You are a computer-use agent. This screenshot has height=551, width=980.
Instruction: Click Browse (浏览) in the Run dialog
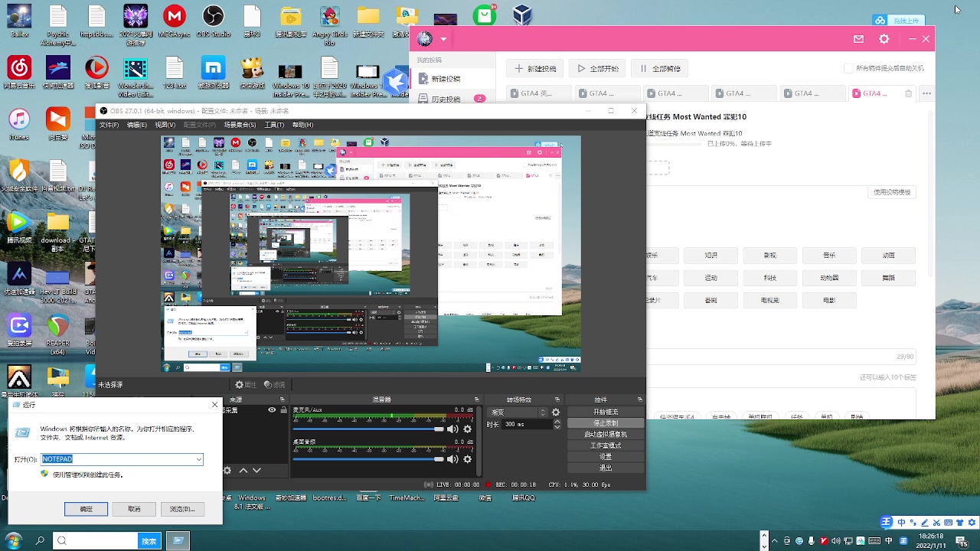tap(182, 509)
